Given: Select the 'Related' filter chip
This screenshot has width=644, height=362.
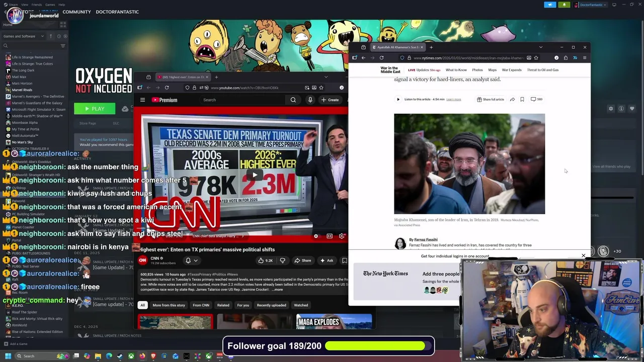Looking at the screenshot, I should point(223,305).
